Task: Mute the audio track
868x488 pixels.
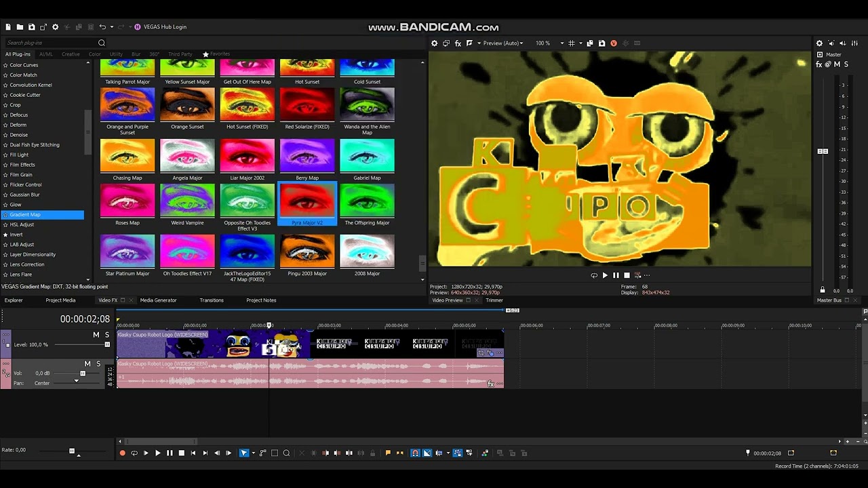Action: tap(87, 364)
